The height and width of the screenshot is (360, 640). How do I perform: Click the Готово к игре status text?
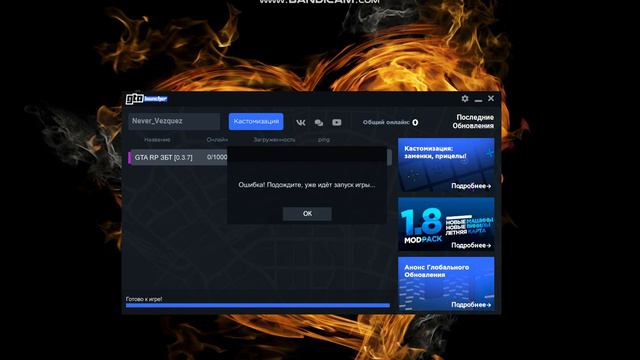coord(144,299)
